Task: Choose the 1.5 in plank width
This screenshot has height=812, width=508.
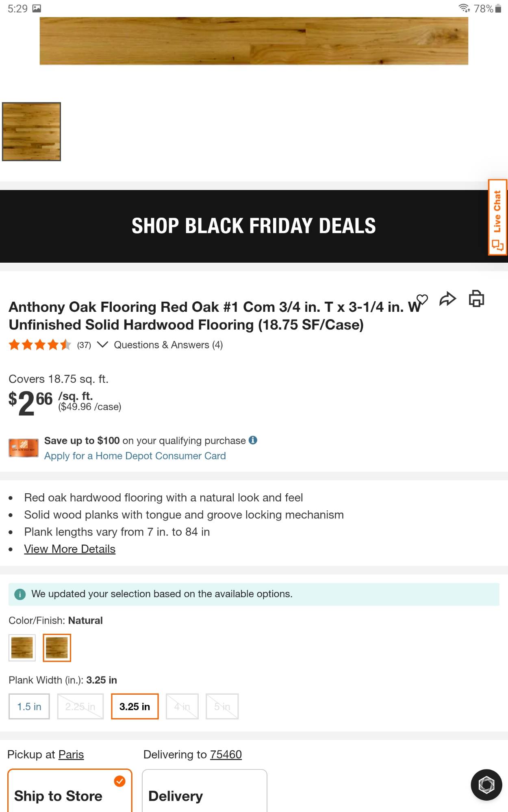Action: click(29, 706)
